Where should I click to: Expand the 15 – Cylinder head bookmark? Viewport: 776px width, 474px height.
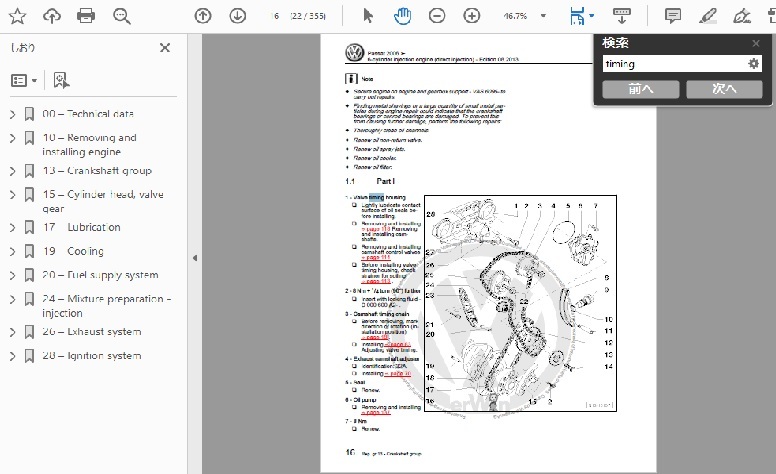tap(12, 195)
